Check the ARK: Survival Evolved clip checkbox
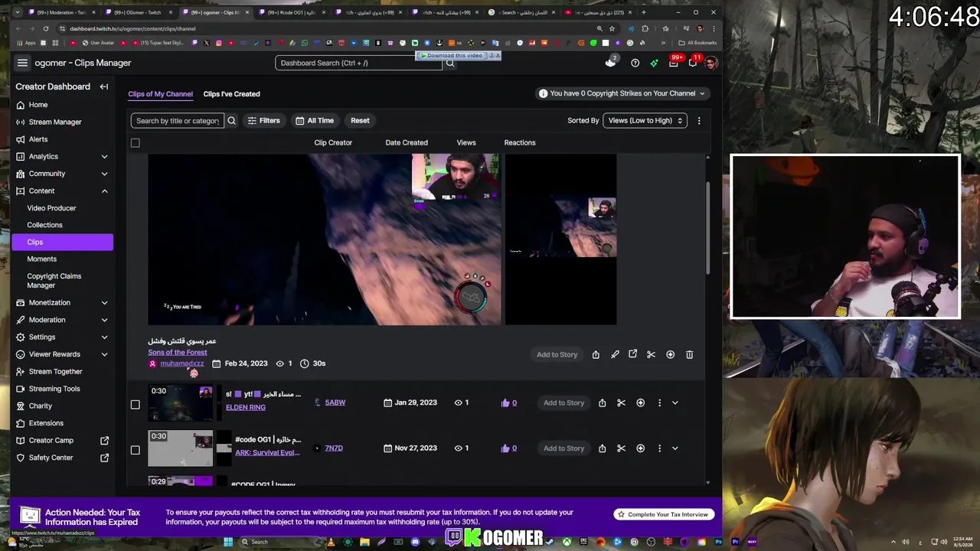The image size is (980, 551). (136, 450)
